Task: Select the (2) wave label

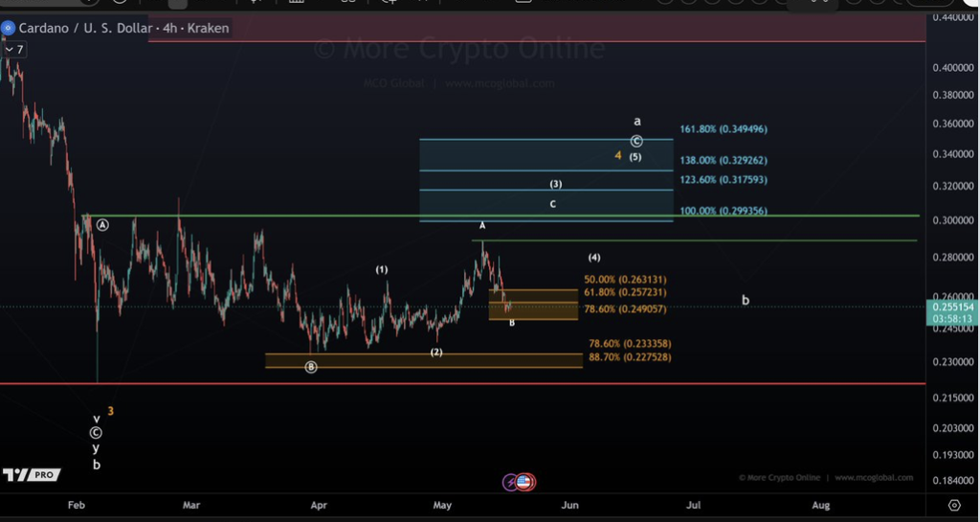Action: pyautogui.click(x=436, y=352)
